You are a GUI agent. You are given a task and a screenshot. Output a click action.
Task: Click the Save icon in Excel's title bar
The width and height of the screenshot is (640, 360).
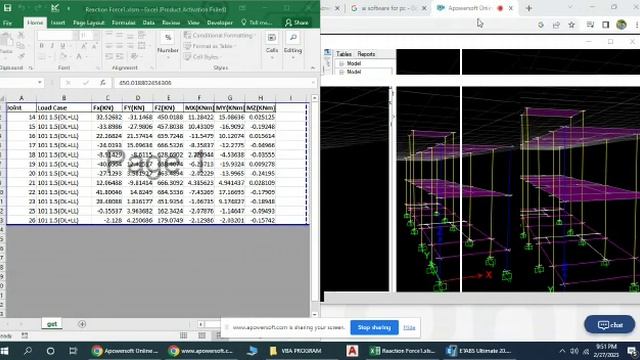7,8
